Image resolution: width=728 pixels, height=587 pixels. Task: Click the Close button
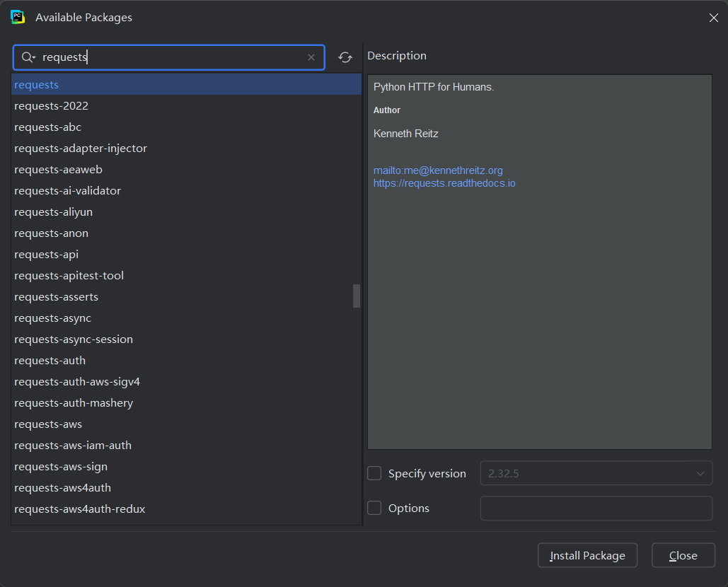click(x=683, y=555)
